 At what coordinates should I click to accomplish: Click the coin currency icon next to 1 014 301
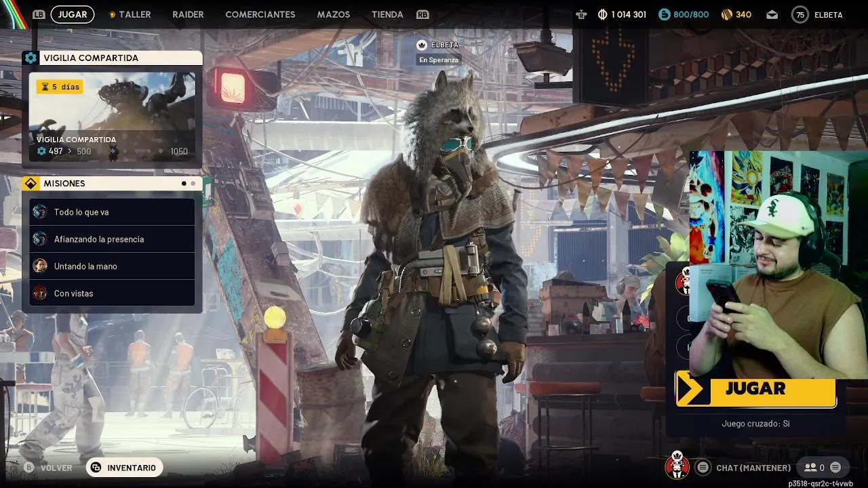(602, 14)
